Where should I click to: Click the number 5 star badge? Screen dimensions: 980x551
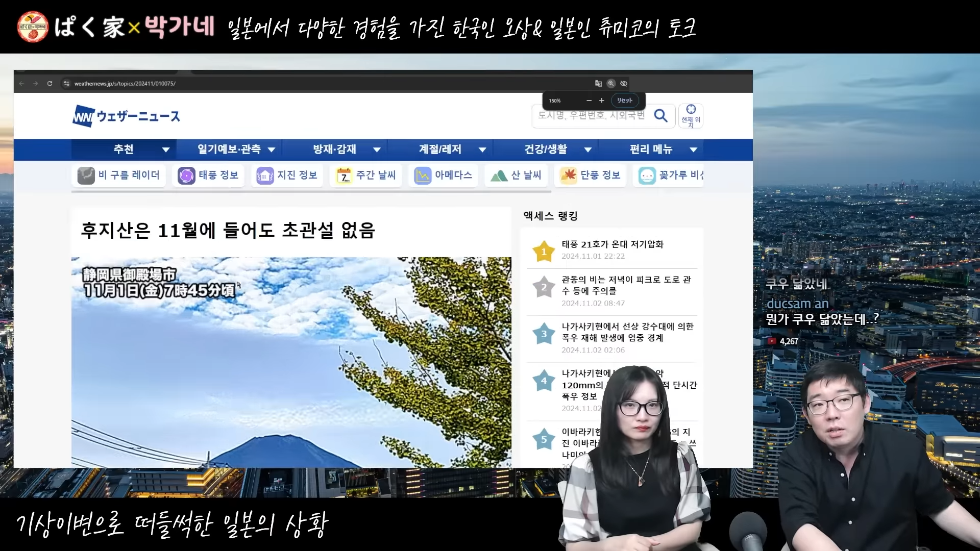click(544, 439)
